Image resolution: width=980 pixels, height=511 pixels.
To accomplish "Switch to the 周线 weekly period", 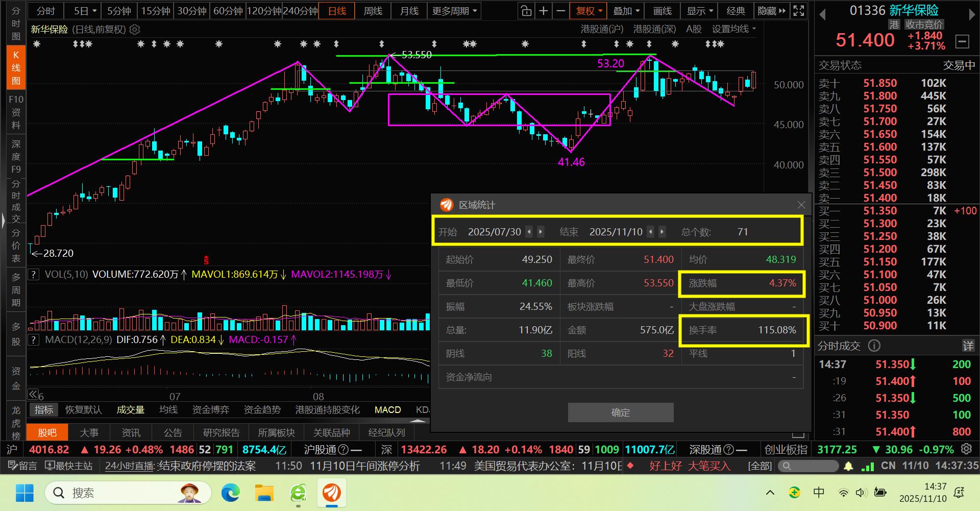I will (373, 11).
